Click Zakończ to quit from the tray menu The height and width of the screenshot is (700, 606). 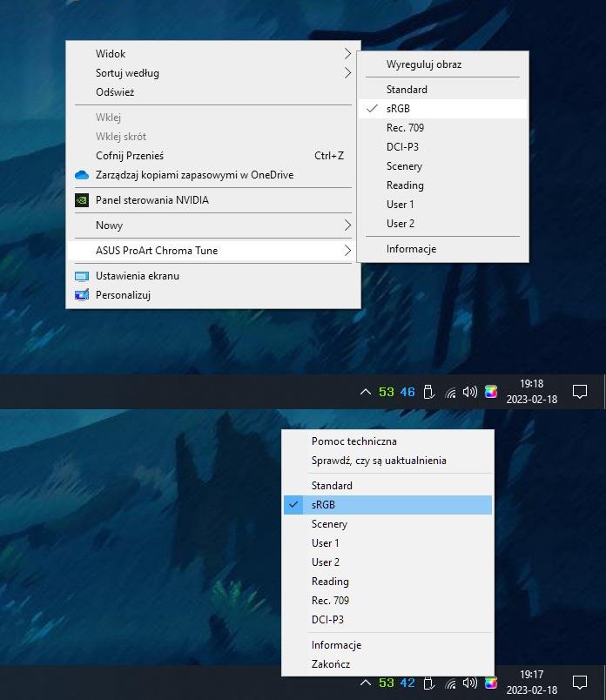(x=387, y=664)
